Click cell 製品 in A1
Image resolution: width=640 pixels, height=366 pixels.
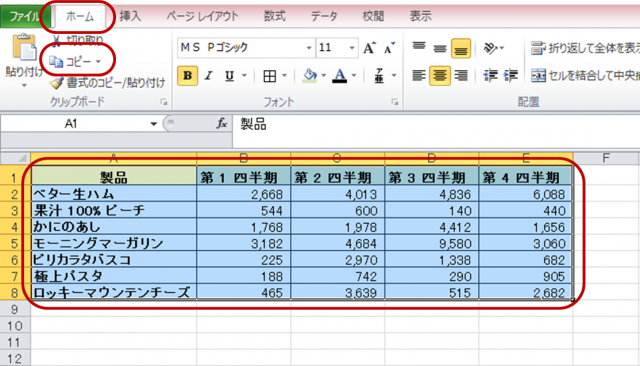coord(114,177)
